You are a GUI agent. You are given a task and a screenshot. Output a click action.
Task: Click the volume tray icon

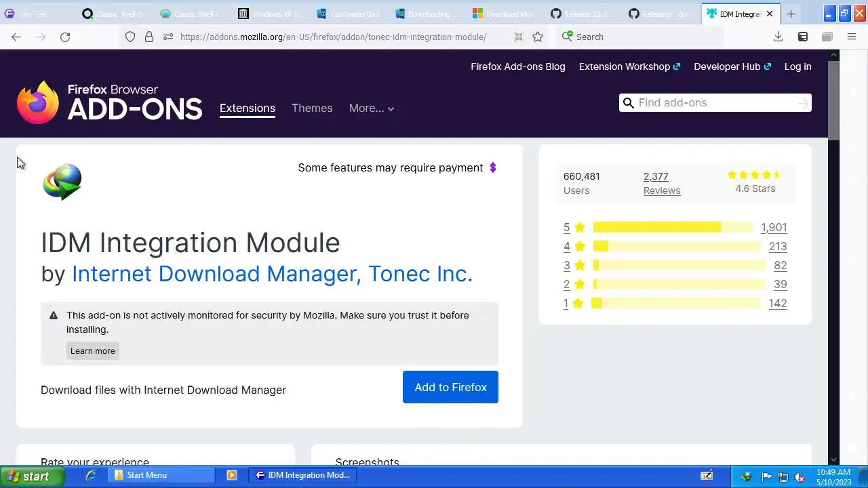pos(800,476)
